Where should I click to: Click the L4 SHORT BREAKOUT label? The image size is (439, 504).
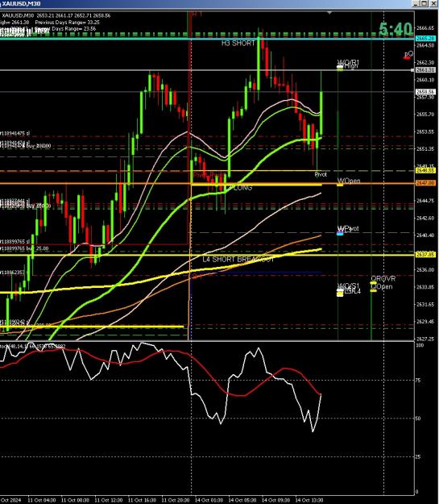click(x=238, y=259)
